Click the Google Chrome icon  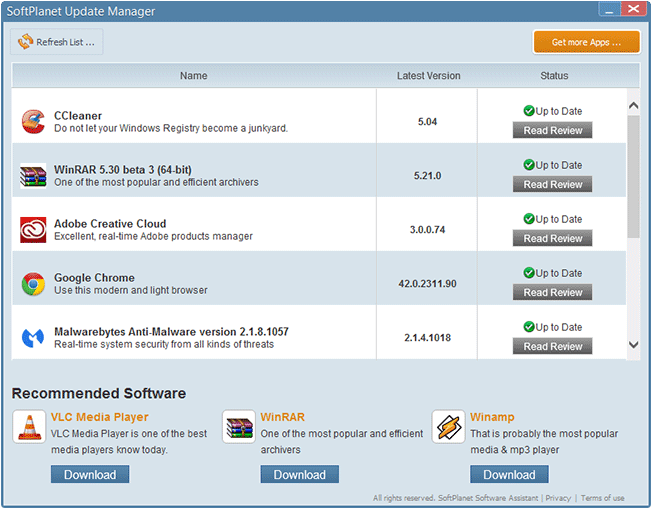point(33,284)
